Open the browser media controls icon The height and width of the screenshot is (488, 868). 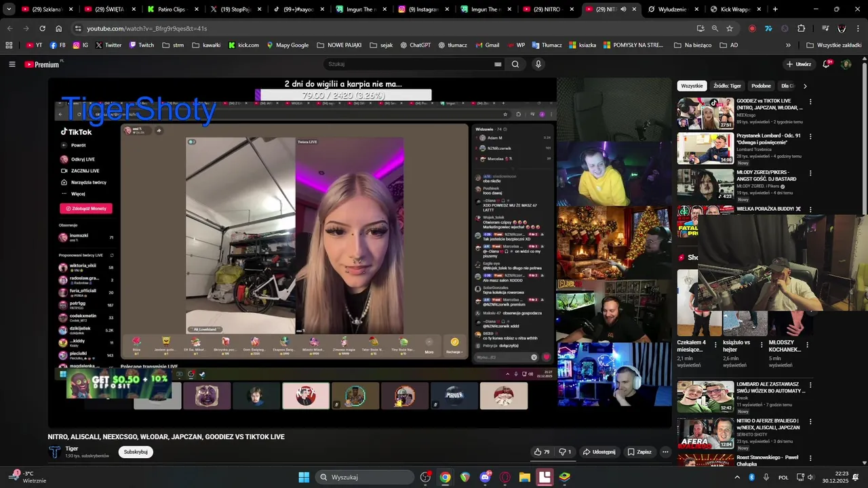point(825,28)
